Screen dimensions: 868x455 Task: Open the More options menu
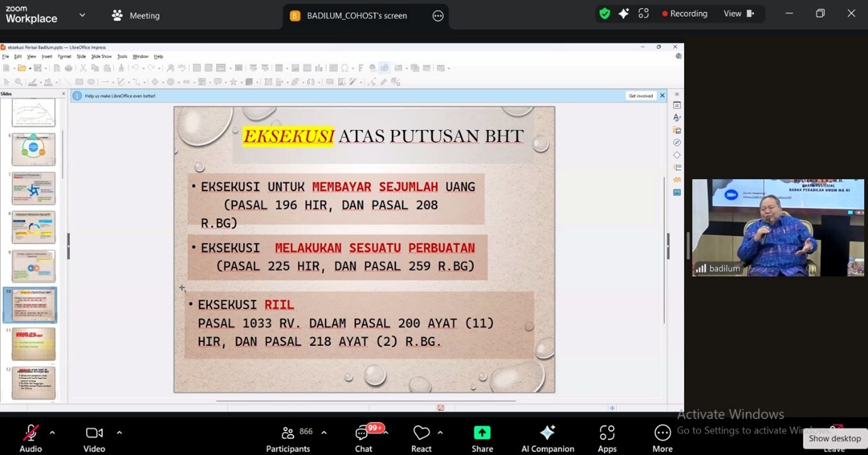[662, 438]
